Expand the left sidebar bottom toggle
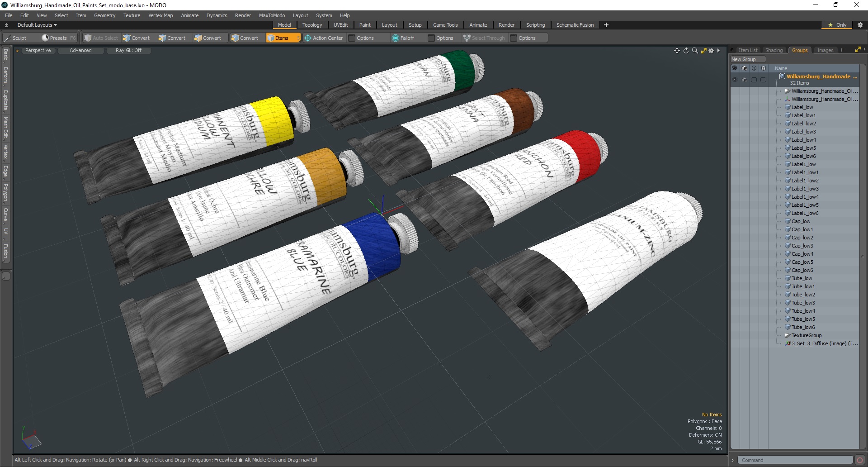The height and width of the screenshot is (467, 868). click(x=6, y=276)
